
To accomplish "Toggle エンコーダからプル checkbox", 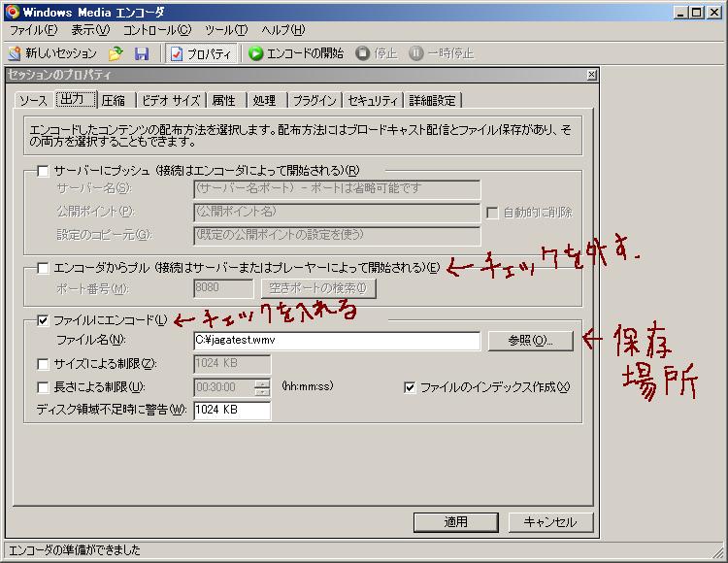I will pos(43,268).
